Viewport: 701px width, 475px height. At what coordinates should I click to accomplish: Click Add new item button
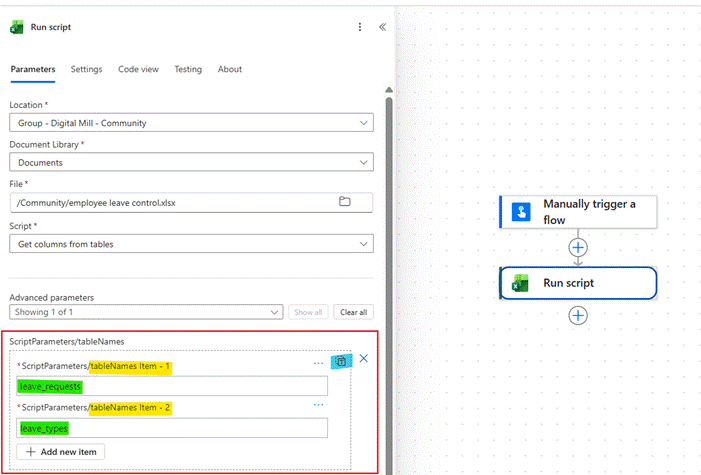(x=61, y=452)
